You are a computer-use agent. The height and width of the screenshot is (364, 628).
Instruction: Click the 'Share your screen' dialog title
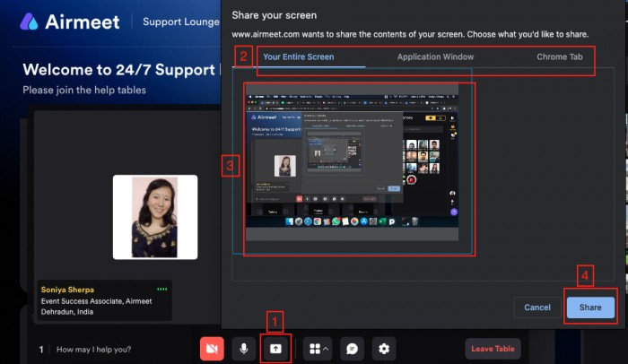pos(274,15)
